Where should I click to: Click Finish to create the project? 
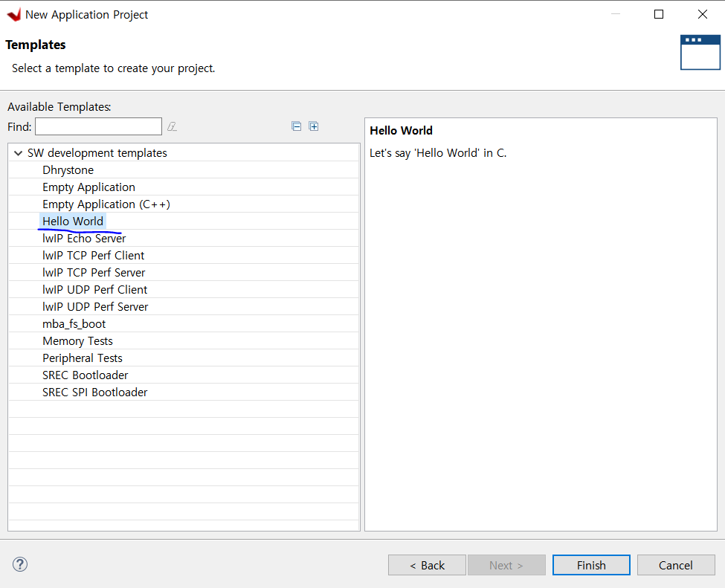(591, 565)
